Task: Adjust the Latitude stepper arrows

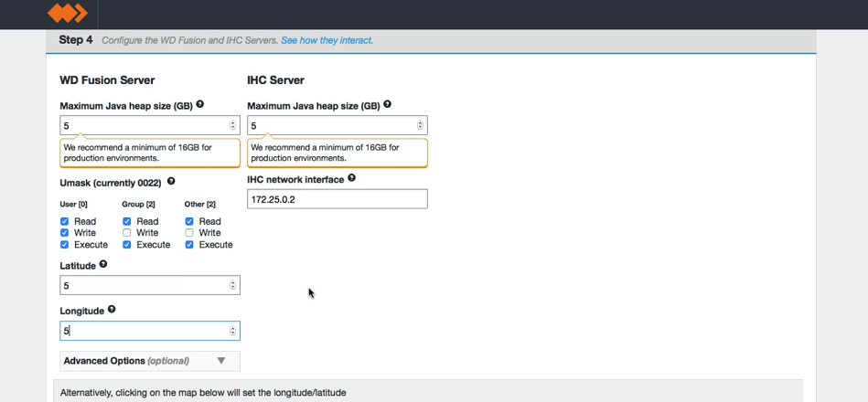Action: tap(232, 285)
